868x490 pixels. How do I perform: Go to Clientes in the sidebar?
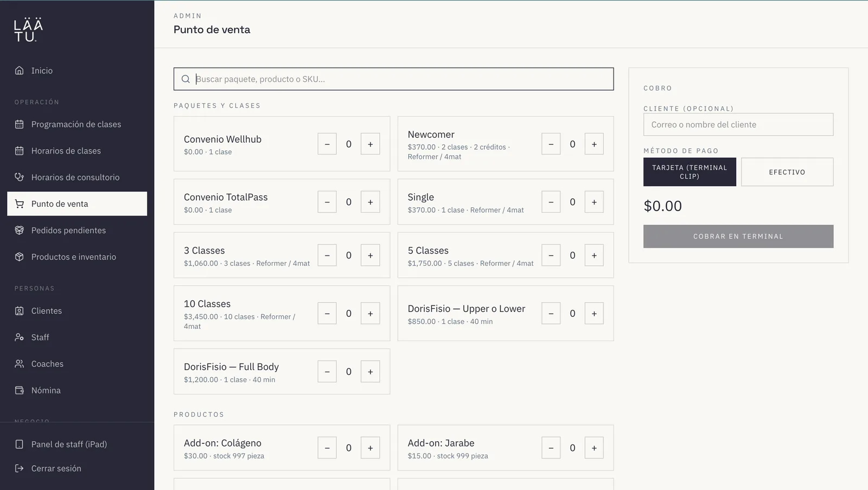77,311
